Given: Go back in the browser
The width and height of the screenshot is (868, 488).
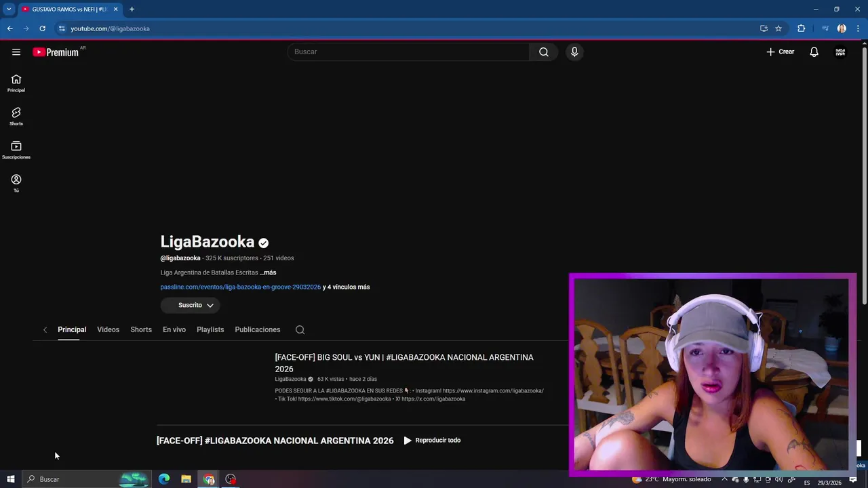Looking at the screenshot, I should [x=9, y=28].
